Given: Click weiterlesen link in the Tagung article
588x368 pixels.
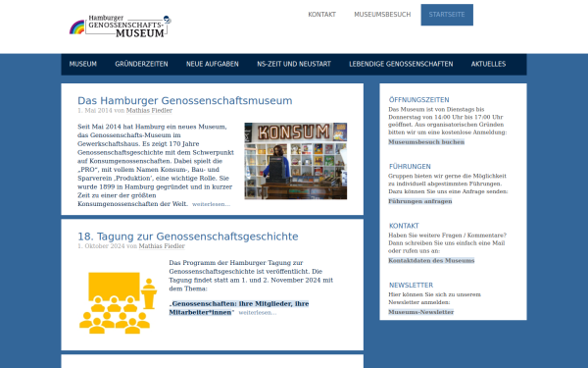Looking at the screenshot, I should 258,313.
